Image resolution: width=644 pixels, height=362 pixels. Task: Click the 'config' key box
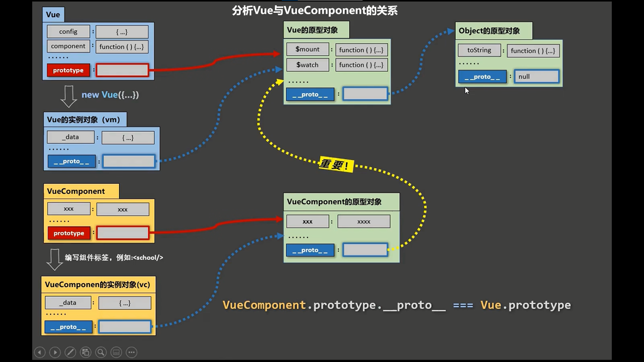pos(68,32)
